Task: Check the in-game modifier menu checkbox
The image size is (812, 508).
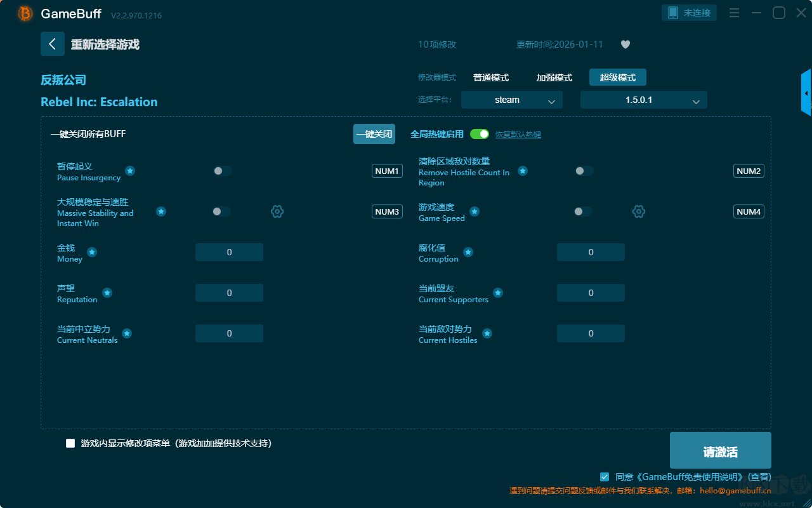Action: click(x=70, y=443)
